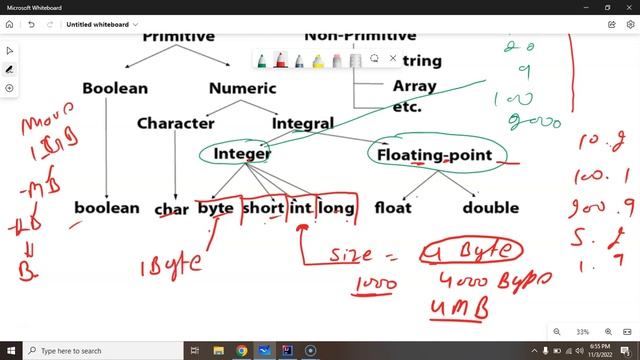The height and width of the screenshot is (360, 640).
Task: Switch to Whiteboard app in the taskbar
Action: coord(264,351)
